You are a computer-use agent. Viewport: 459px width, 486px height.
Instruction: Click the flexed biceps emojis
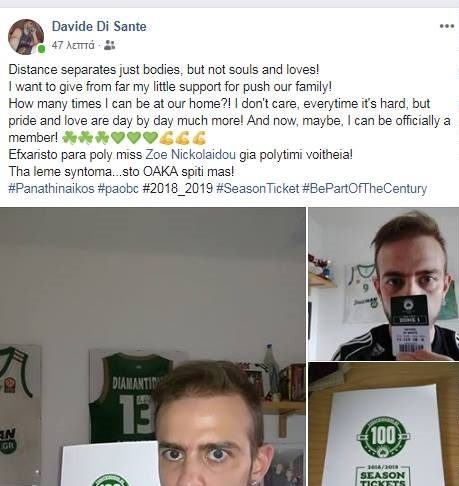(182, 138)
